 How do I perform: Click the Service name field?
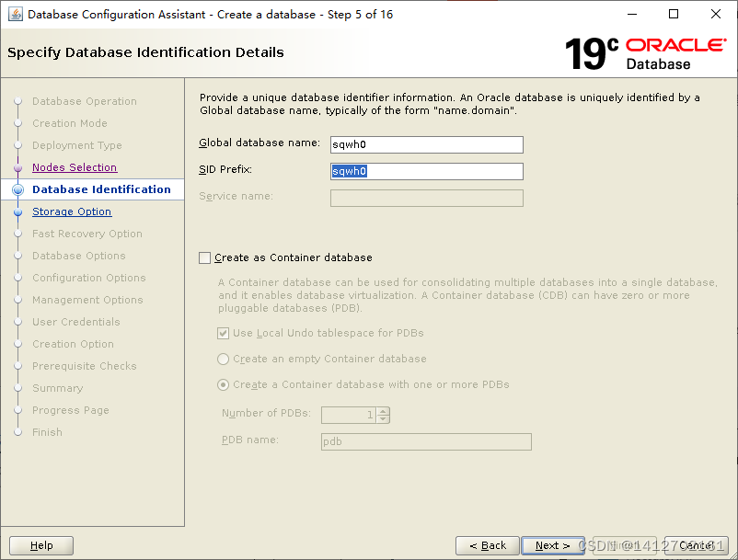click(427, 198)
